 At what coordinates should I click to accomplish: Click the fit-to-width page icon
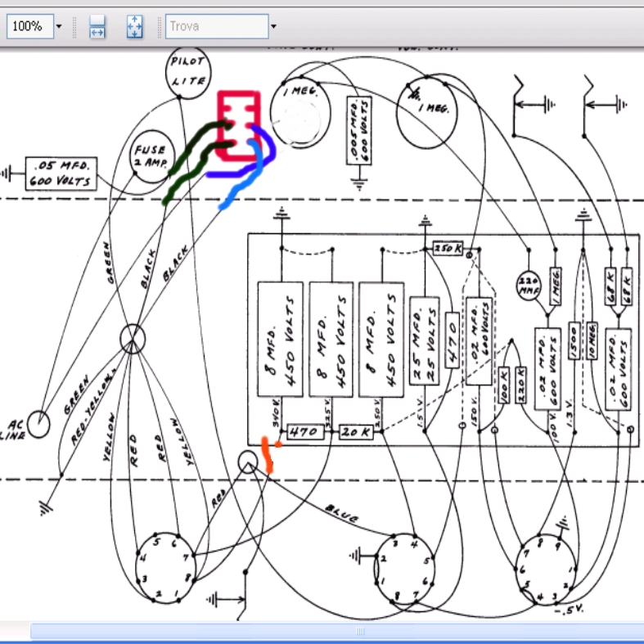click(x=97, y=26)
